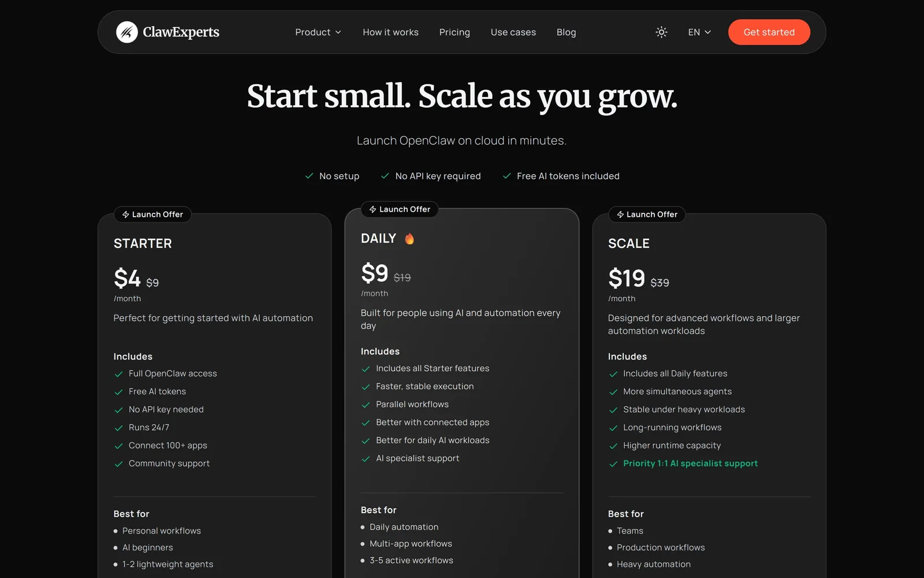Open the Use cases section
This screenshot has height=578, width=924.
[513, 32]
